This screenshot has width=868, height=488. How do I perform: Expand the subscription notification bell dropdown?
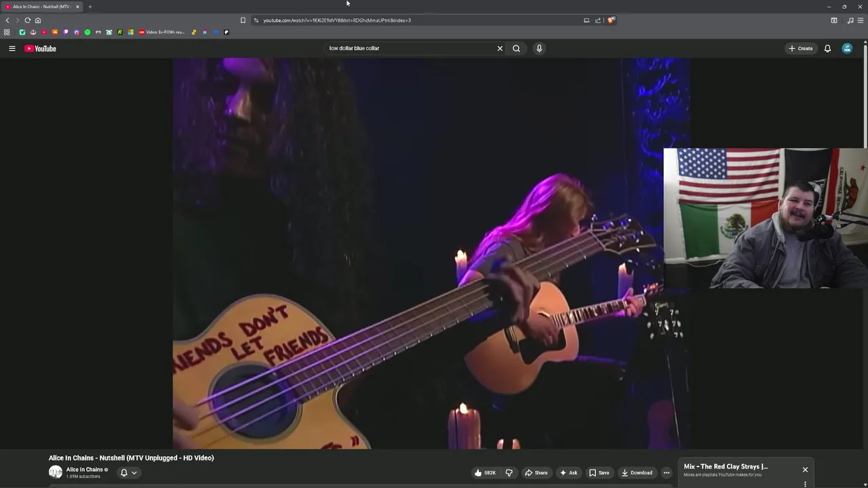[129, 472]
